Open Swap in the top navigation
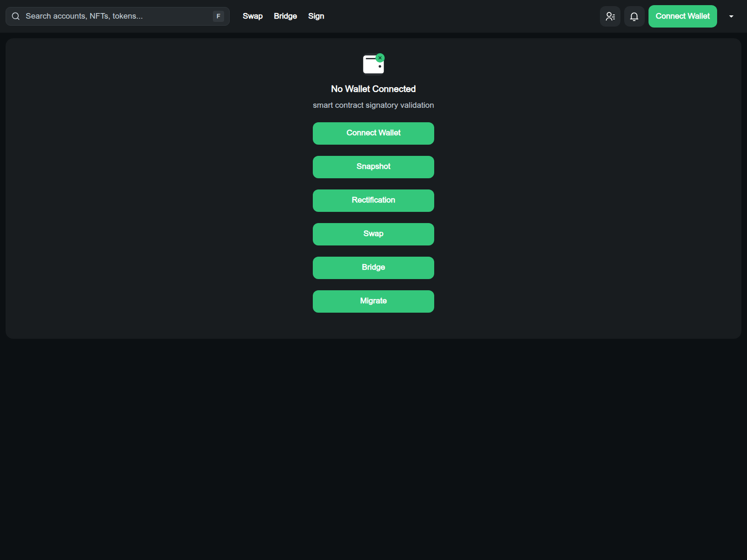 253,16
